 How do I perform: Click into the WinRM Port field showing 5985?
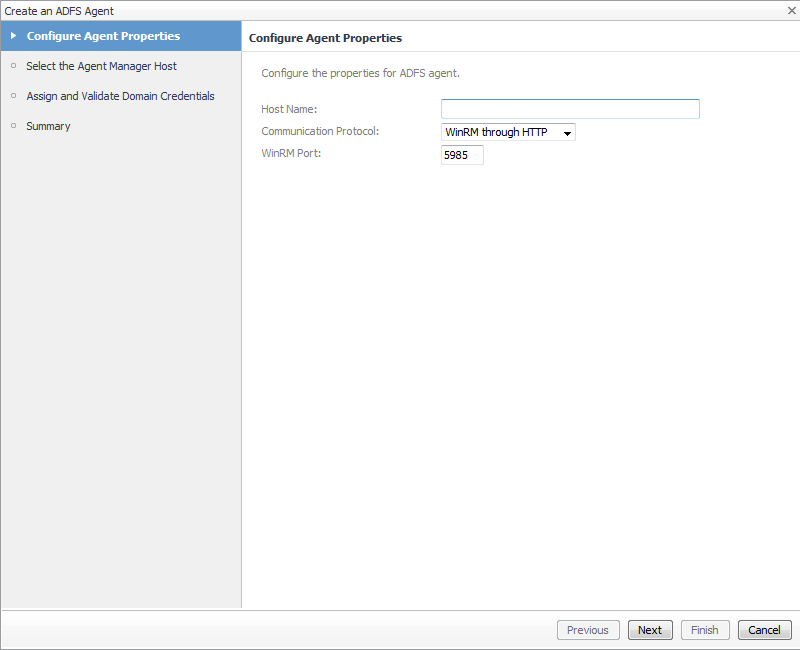[x=462, y=155]
